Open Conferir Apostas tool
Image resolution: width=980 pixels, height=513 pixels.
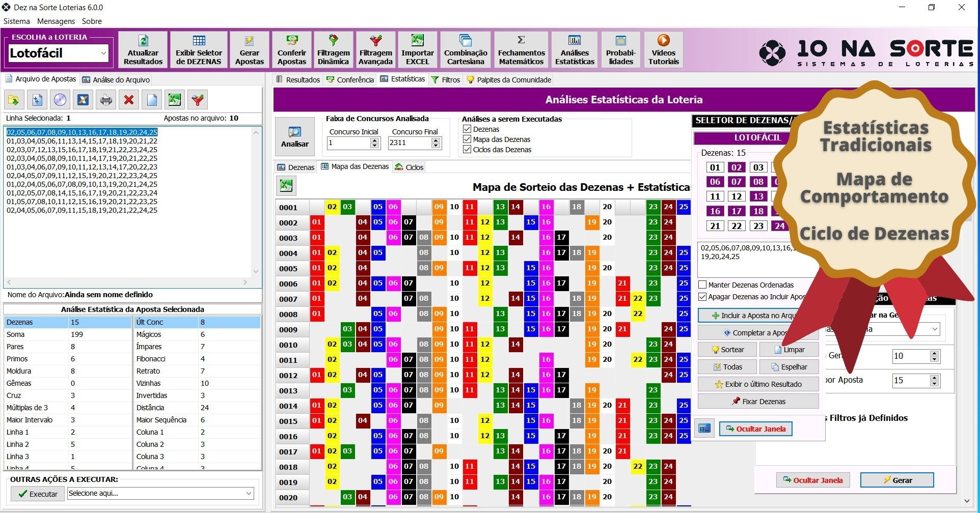pos(291,50)
